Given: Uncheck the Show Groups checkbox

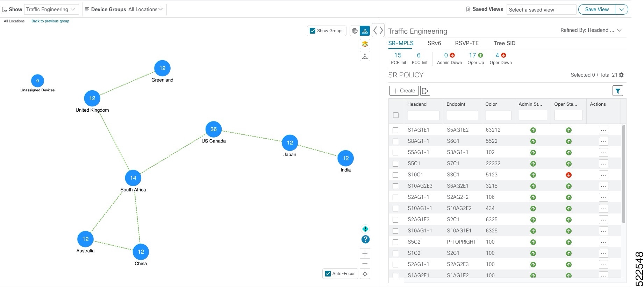Looking at the screenshot, I should pos(313,31).
